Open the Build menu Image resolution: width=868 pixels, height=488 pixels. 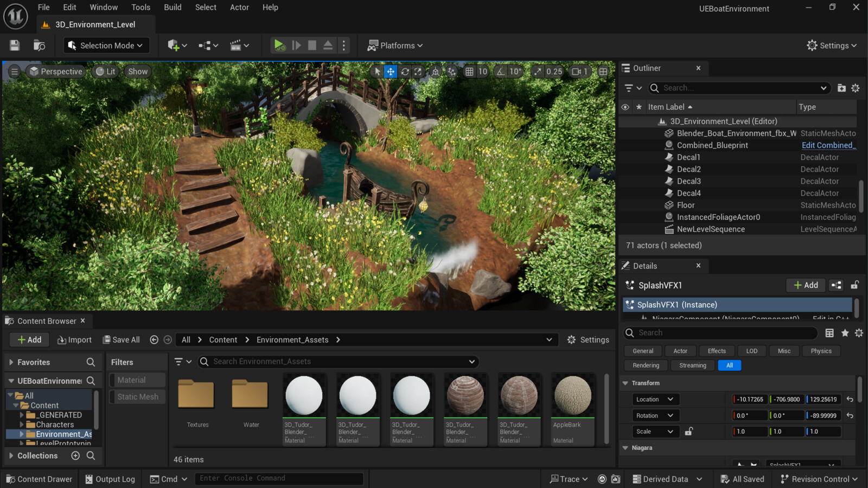[173, 7]
